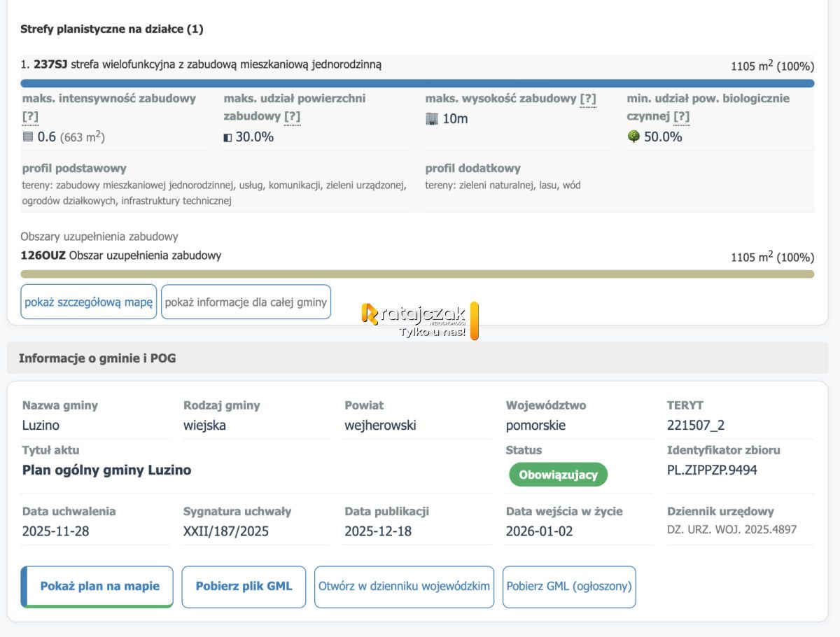Open help [?] for min. udział pow. biologicznie czynnej
Image resolution: width=840 pixels, height=637 pixels.
tap(682, 116)
